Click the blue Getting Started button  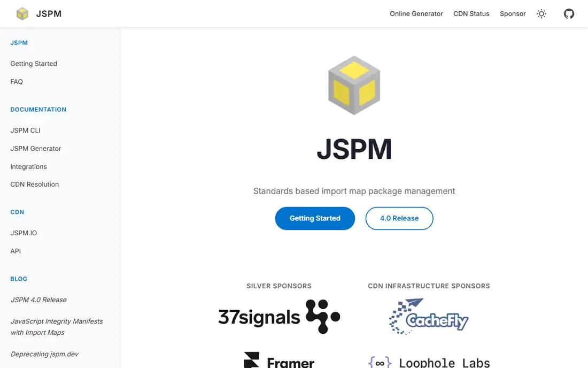tap(315, 218)
